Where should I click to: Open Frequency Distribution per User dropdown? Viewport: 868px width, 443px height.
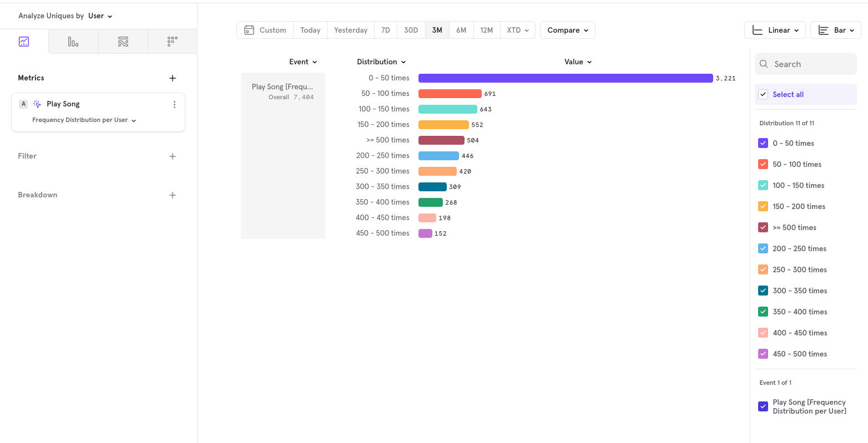(x=84, y=120)
